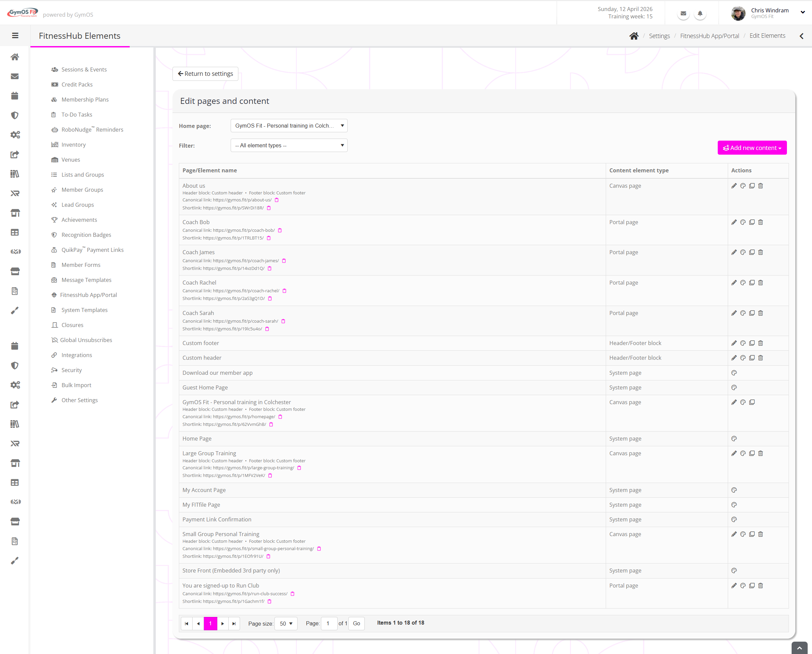Delete the Custom footer block via trash icon
The height and width of the screenshot is (654, 812).
[x=761, y=343]
